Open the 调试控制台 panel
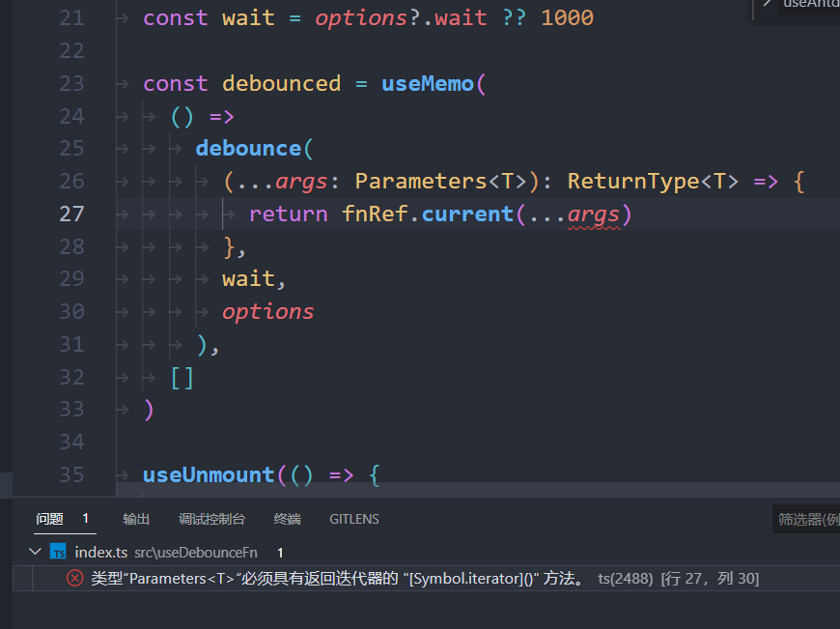The width and height of the screenshot is (840, 629). (212, 519)
